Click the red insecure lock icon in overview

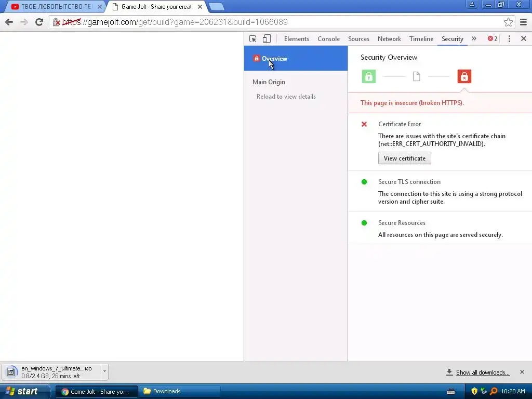(x=464, y=76)
